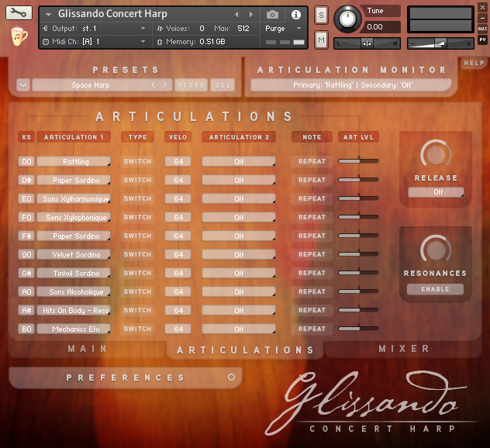
Task: Open Rattling articulation 1 dropdown
Action: click(74, 161)
